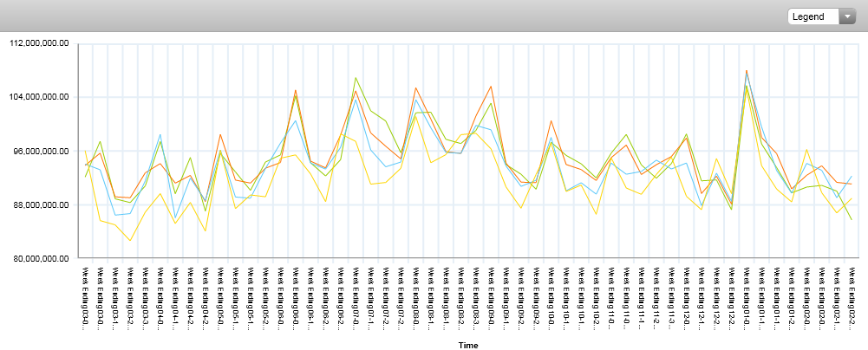Click the final blue line point at far right
Image resolution: width=868 pixels, height=350 pixels.
coord(852,176)
